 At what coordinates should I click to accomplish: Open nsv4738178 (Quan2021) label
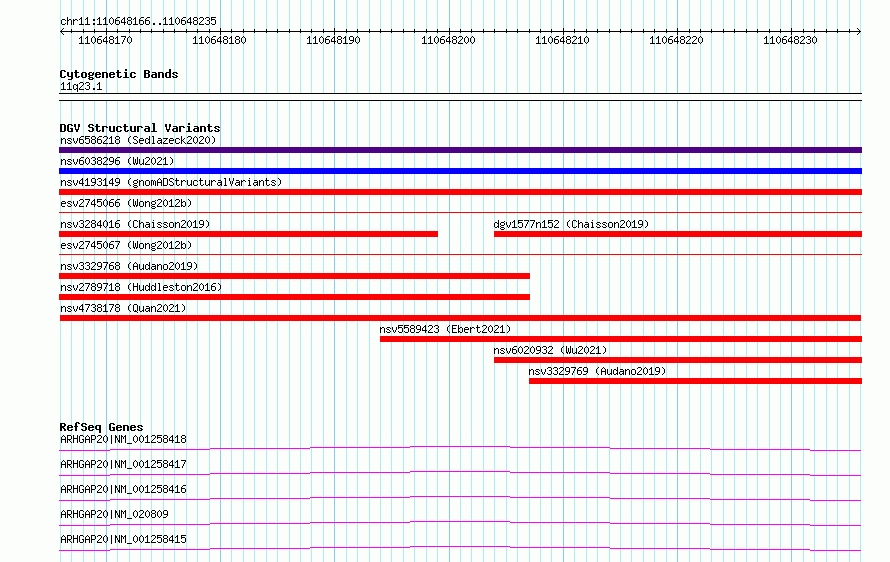pos(123,308)
